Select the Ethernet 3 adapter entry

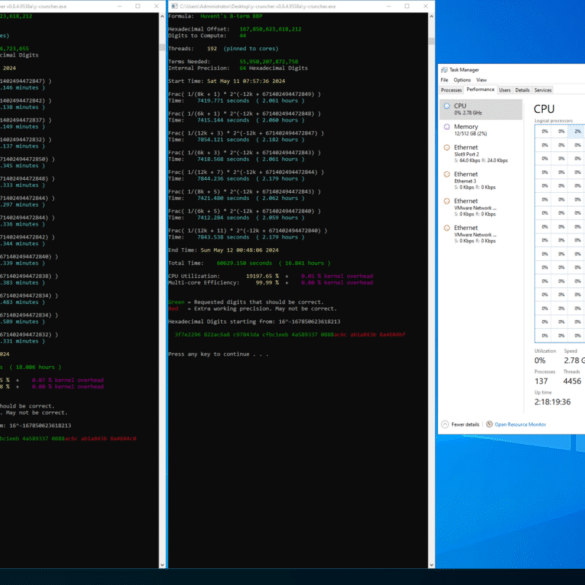click(x=481, y=180)
